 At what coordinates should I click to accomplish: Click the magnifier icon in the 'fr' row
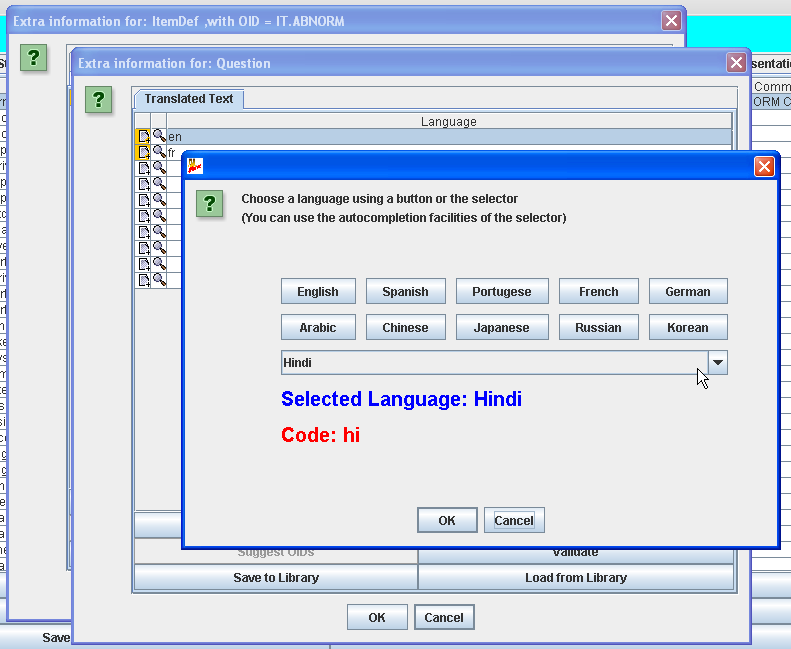(x=159, y=152)
